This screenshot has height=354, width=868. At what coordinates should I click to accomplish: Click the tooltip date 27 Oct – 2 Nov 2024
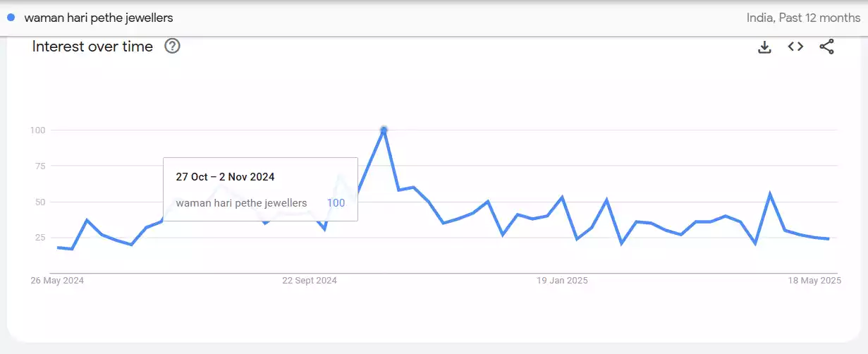click(225, 177)
